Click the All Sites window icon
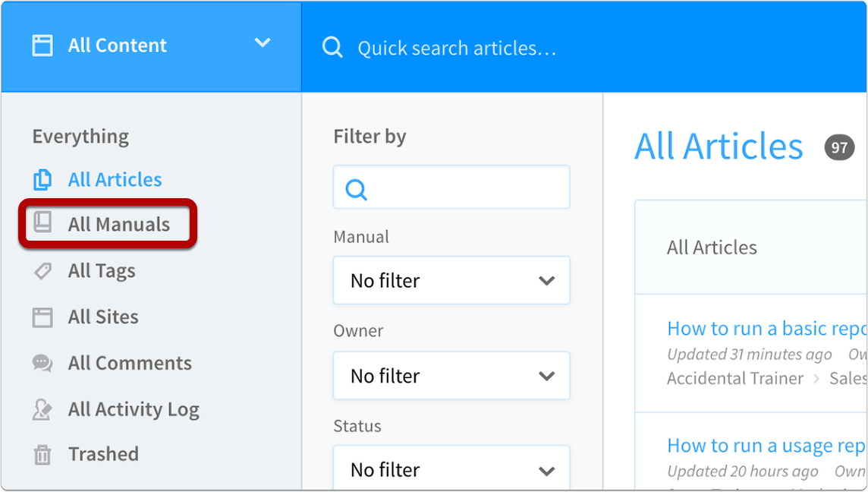The height and width of the screenshot is (492, 868). pyautogui.click(x=42, y=318)
